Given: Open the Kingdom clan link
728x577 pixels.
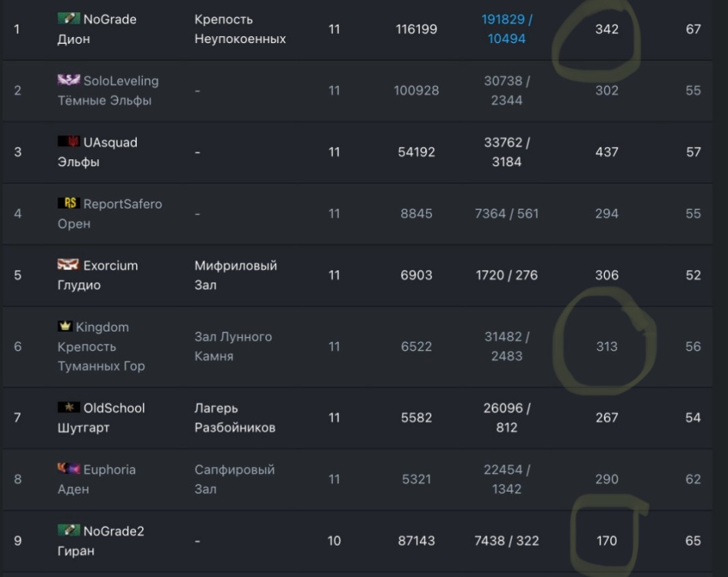Looking at the screenshot, I should 102,327.
